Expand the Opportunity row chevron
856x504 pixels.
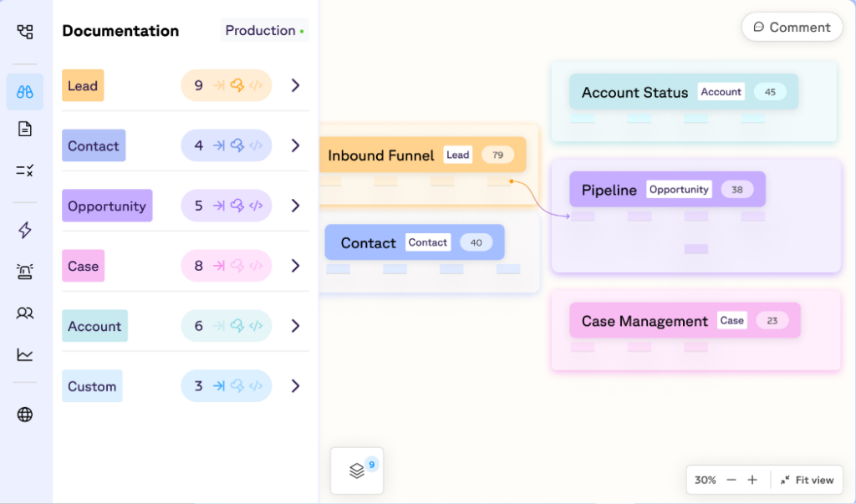295,206
